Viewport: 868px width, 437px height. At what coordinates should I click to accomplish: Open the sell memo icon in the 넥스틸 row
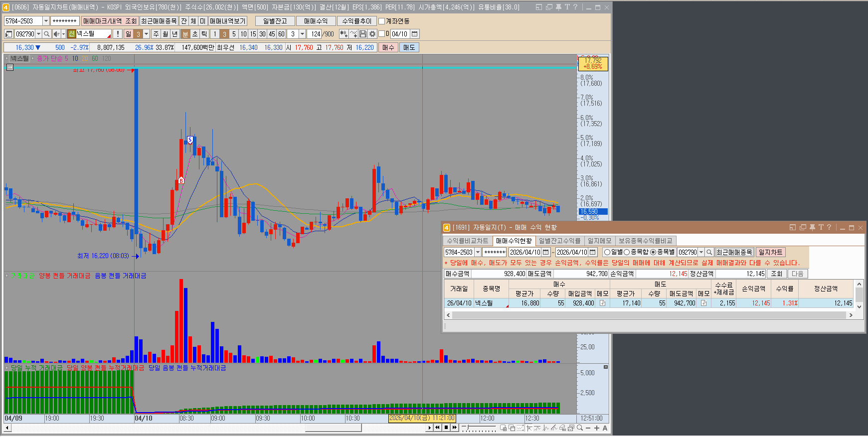coord(703,303)
